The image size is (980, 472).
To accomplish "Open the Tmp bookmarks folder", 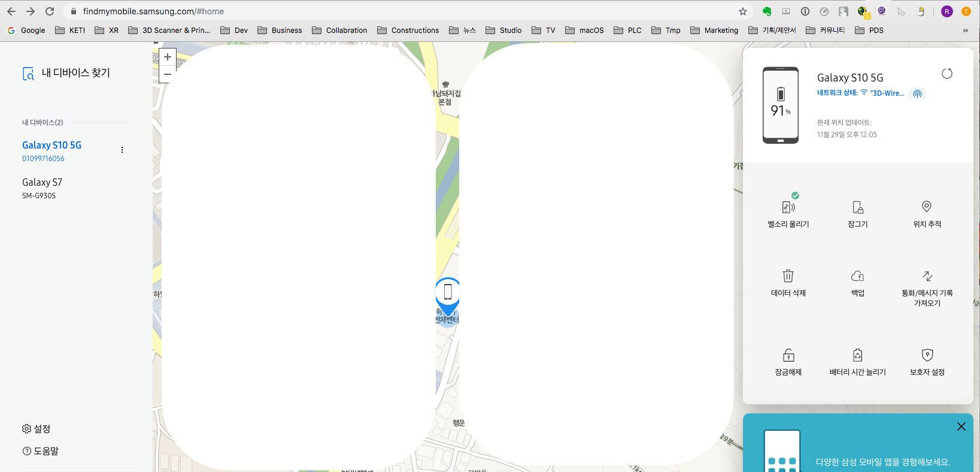I will 666,31.
